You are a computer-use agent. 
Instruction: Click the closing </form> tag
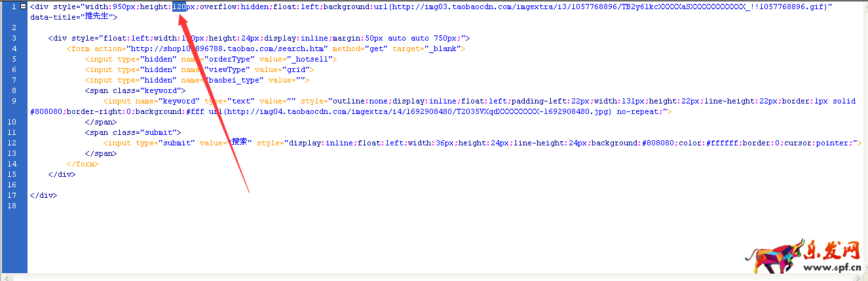coord(82,164)
